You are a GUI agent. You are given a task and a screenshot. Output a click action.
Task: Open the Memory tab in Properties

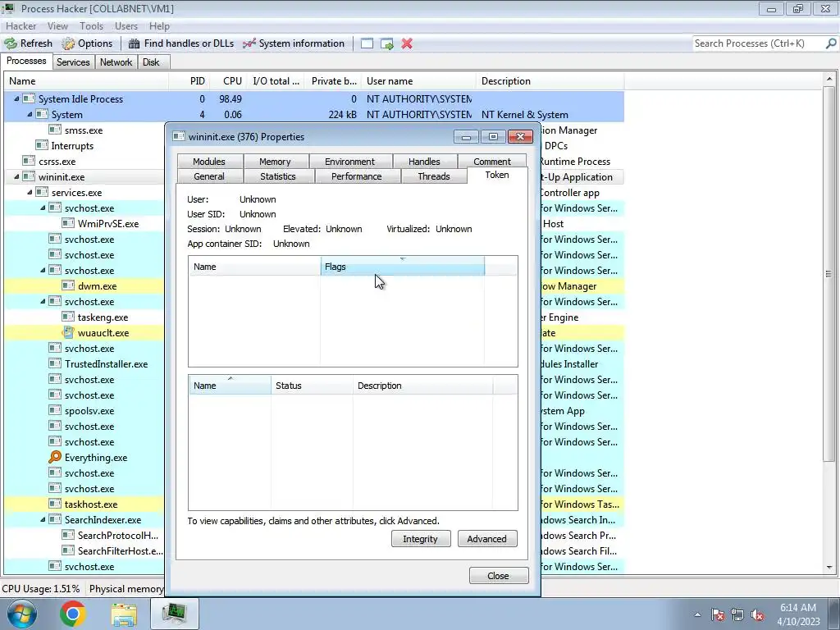click(275, 162)
